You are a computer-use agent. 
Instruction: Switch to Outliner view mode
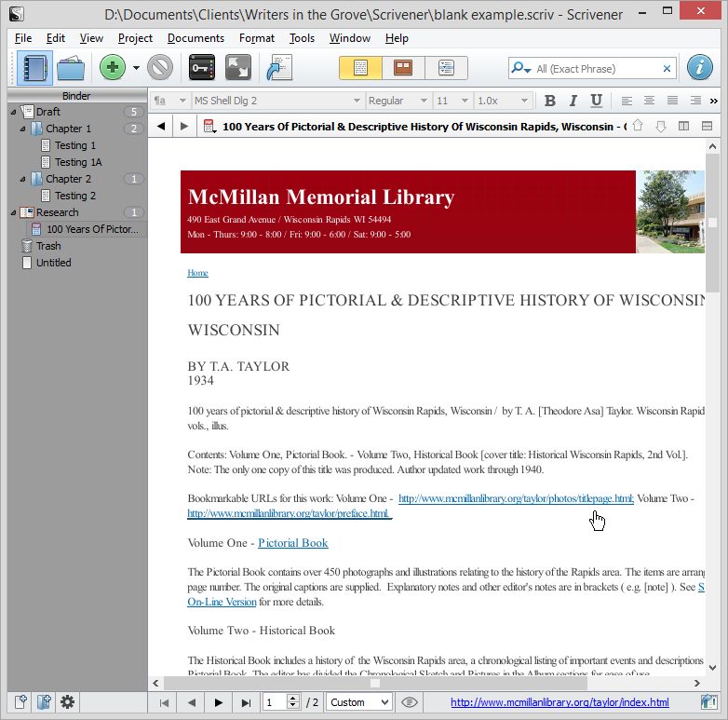pyautogui.click(x=446, y=68)
